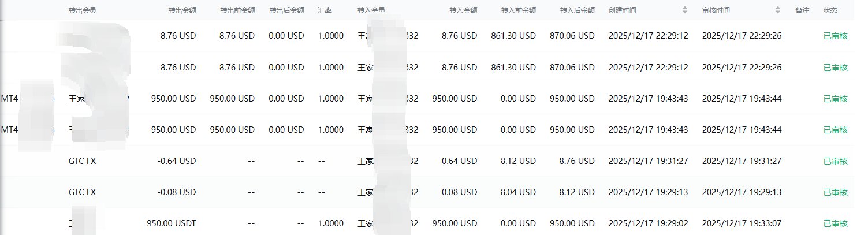Click the 审核时间 sort arrows icon
This screenshot has width=868, height=235.
778,10
